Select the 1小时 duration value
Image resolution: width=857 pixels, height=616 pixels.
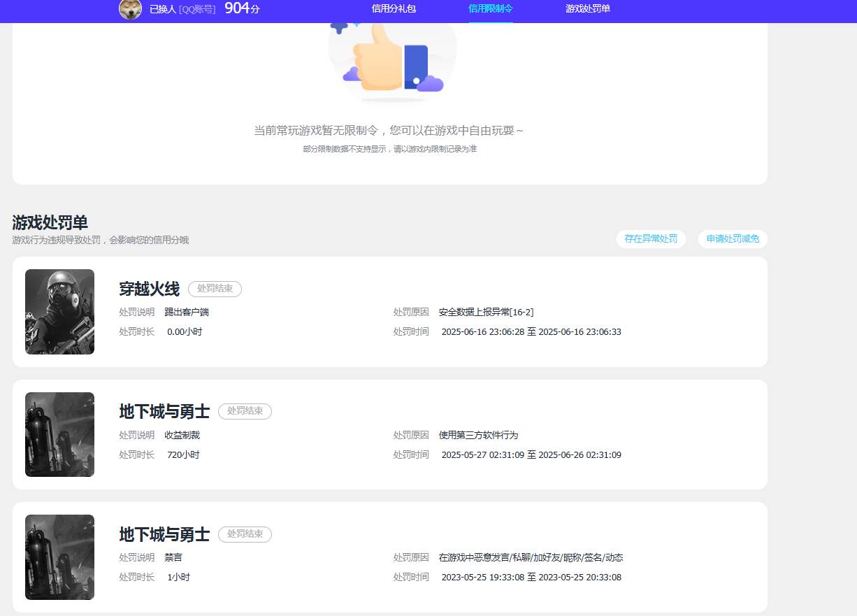pyautogui.click(x=178, y=578)
